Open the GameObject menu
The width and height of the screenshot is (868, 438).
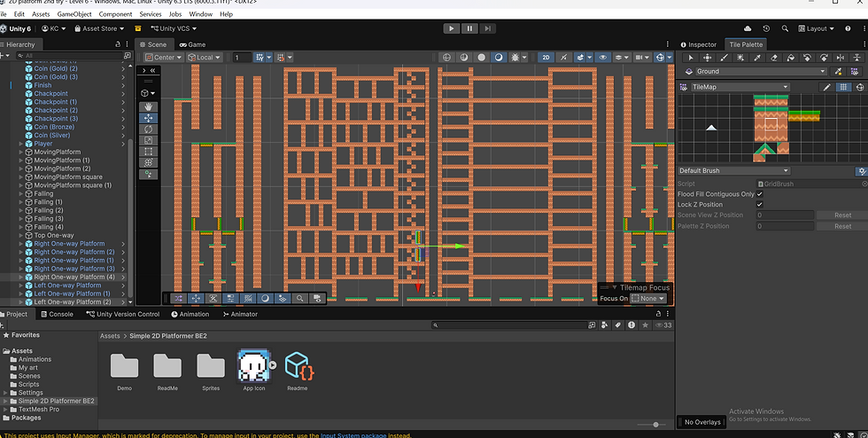point(74,14)
